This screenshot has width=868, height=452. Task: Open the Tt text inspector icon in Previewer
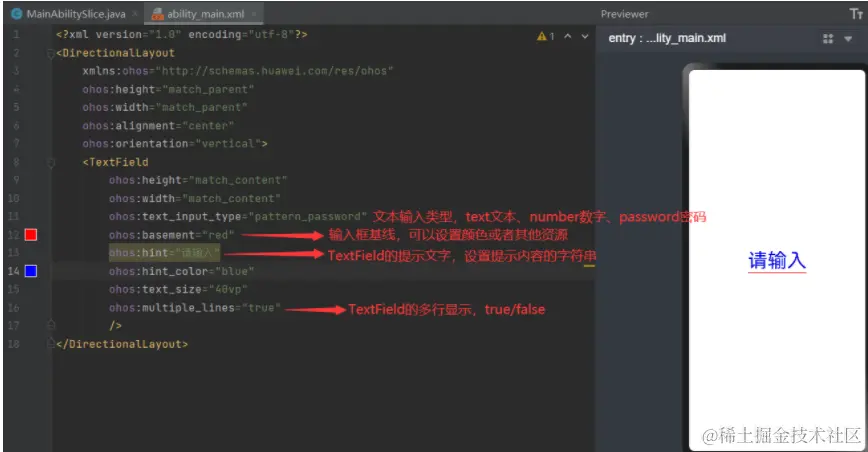click(856, 14)
